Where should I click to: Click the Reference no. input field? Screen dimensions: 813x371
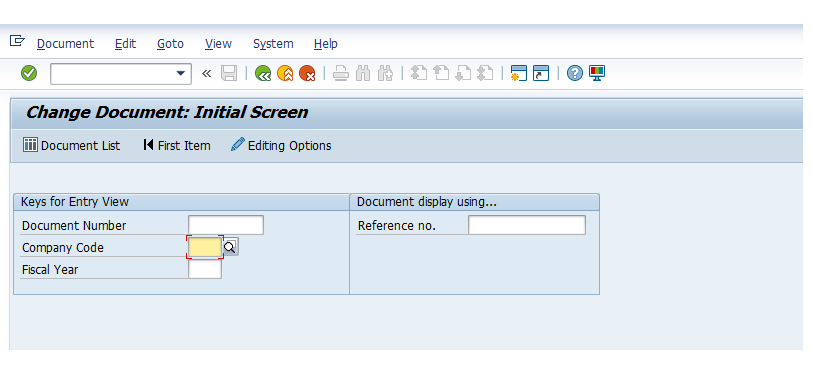(527, 225)
